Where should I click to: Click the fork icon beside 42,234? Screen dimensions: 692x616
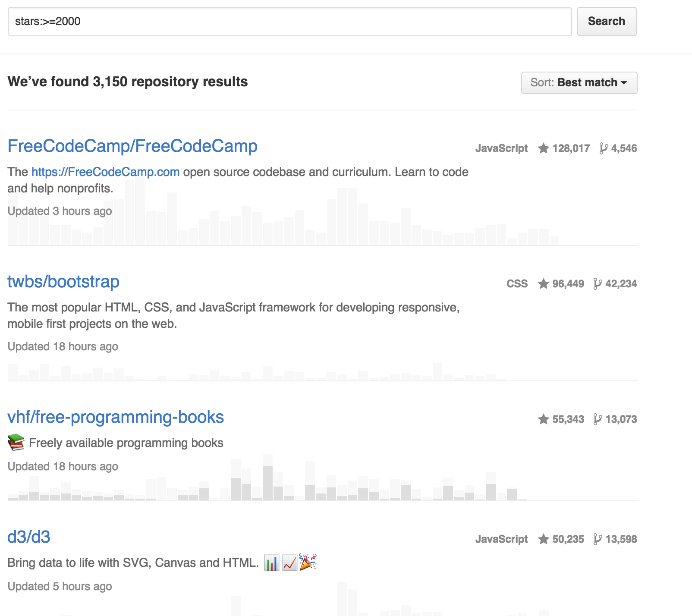(x=598, y=284)
